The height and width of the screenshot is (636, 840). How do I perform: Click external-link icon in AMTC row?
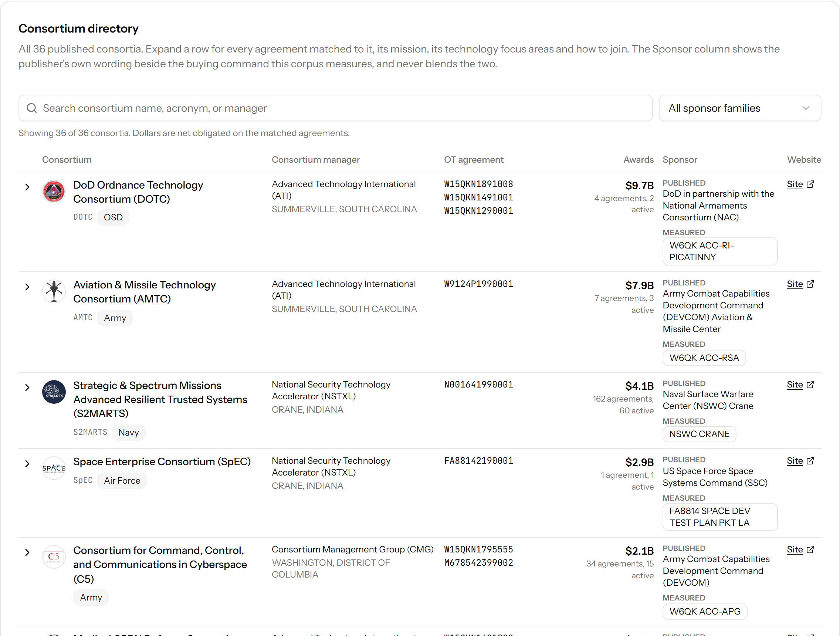coord(810,284)
